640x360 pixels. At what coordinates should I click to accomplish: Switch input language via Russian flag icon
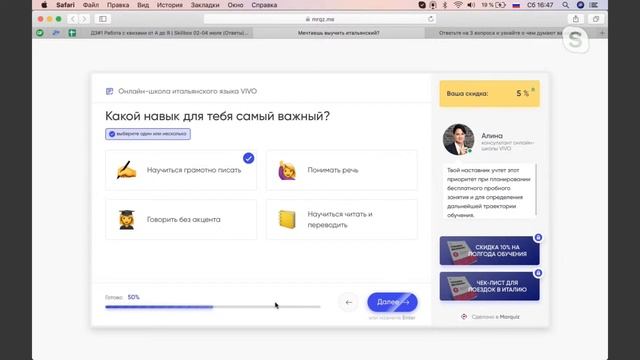516,5
